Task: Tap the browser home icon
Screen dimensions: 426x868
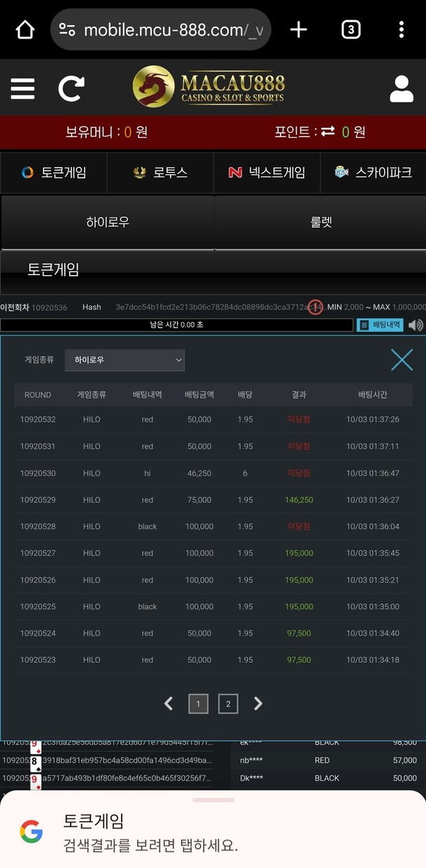Action: pos(25,29)
